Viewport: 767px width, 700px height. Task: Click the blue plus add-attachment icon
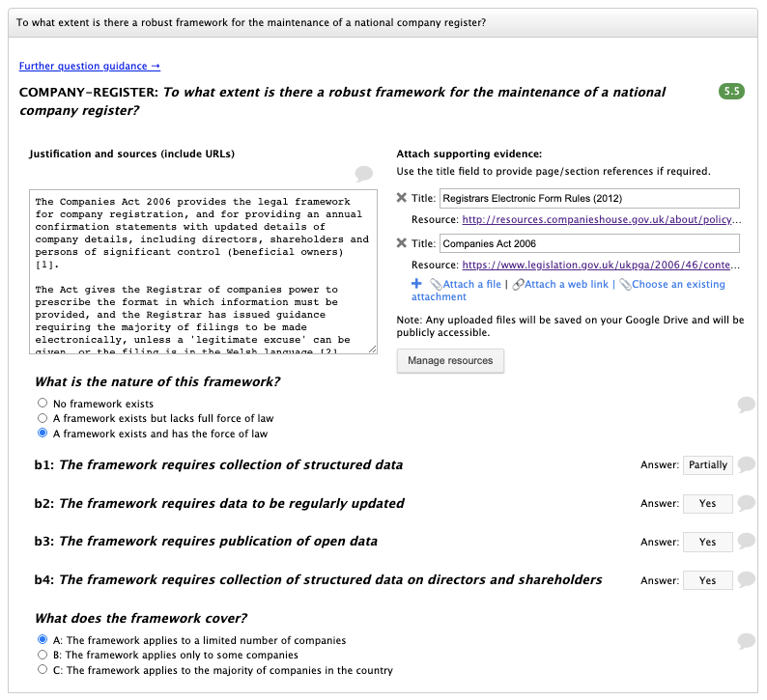(x=416, y=284)
